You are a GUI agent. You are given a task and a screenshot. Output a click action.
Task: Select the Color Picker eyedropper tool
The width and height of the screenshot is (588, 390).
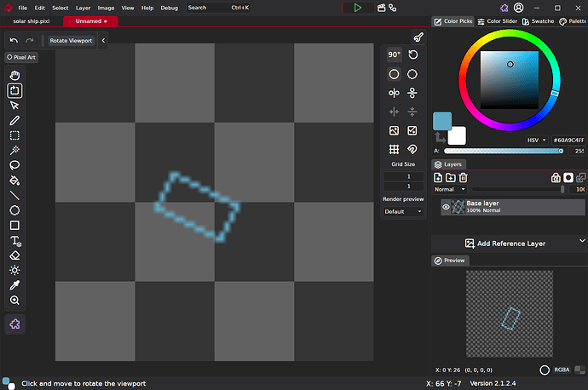click(x=14, y=285)
